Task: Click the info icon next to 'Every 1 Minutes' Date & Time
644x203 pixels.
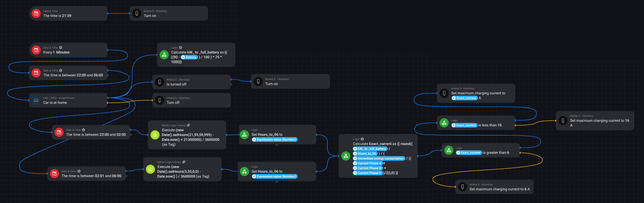Action: pyautogui.click(x=61, y=48)
